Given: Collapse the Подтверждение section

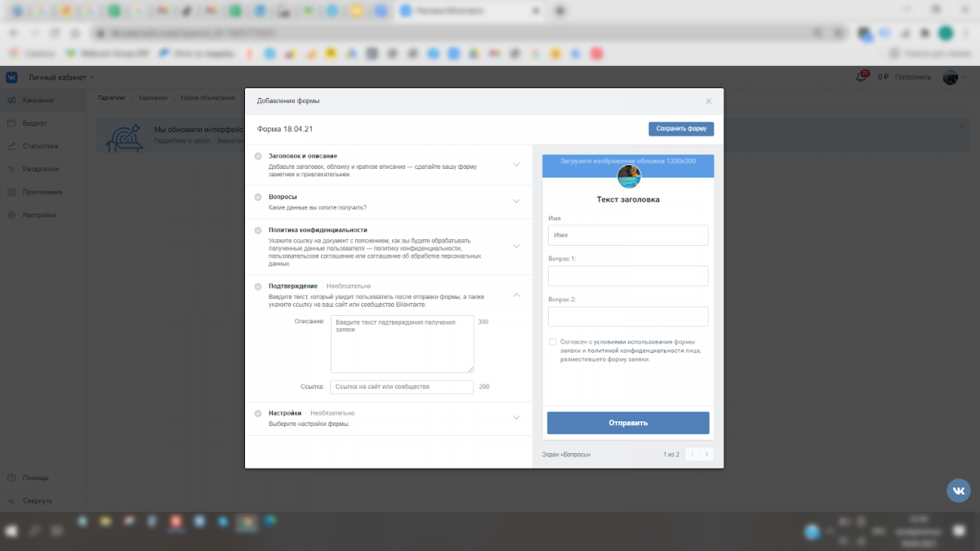Looking at the screenshot, I should coord(516,295).
